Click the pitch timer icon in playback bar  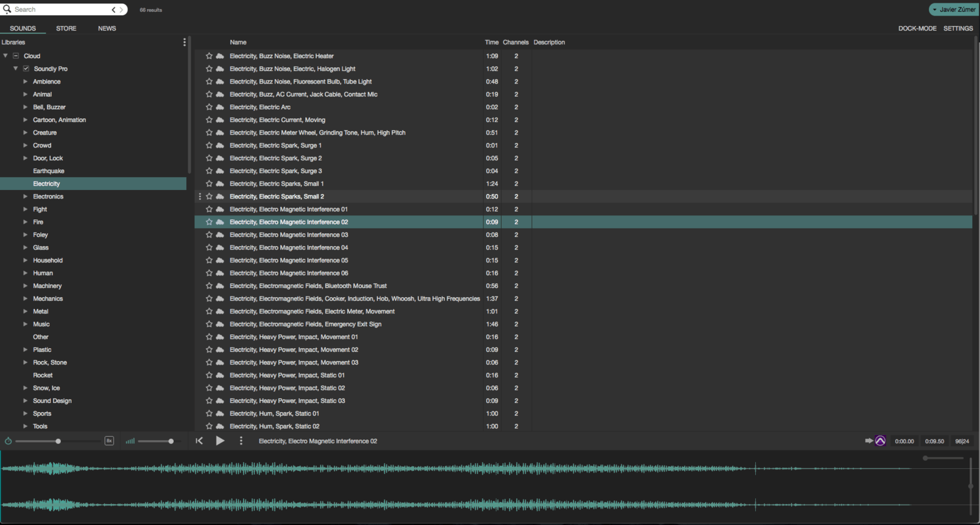pyautogui.click(x=8, y=441)
